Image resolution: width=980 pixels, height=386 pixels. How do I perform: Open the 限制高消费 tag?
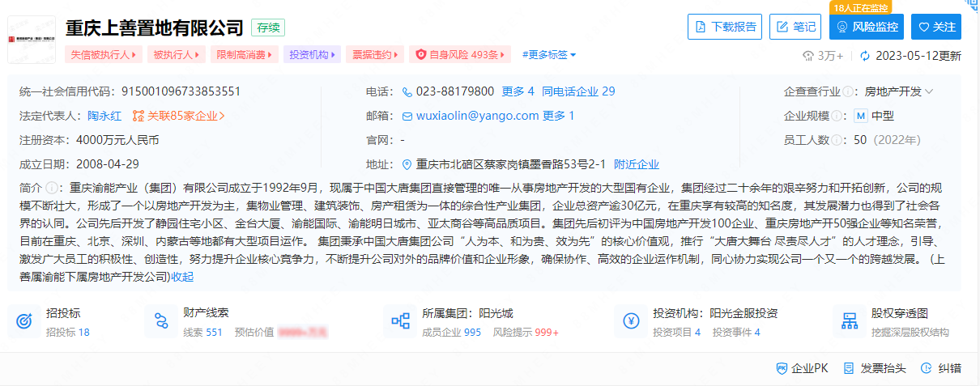[x=244, y=55]
